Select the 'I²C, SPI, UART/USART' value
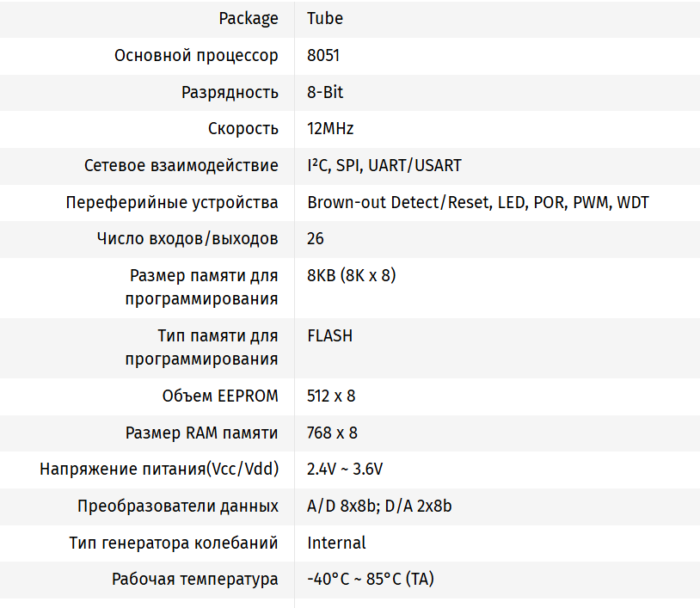This screenshot has height=608, width=700. (384, 165)
